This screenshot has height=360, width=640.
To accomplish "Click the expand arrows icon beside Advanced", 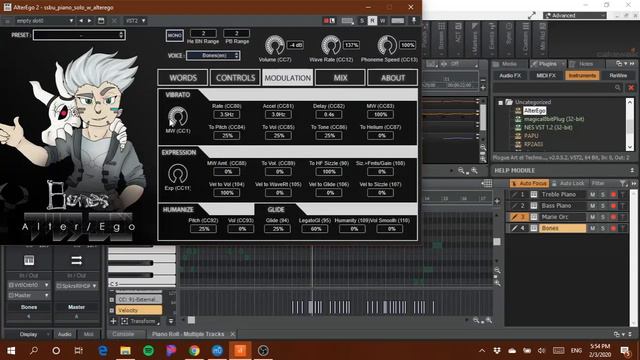I will click(532, 16).
